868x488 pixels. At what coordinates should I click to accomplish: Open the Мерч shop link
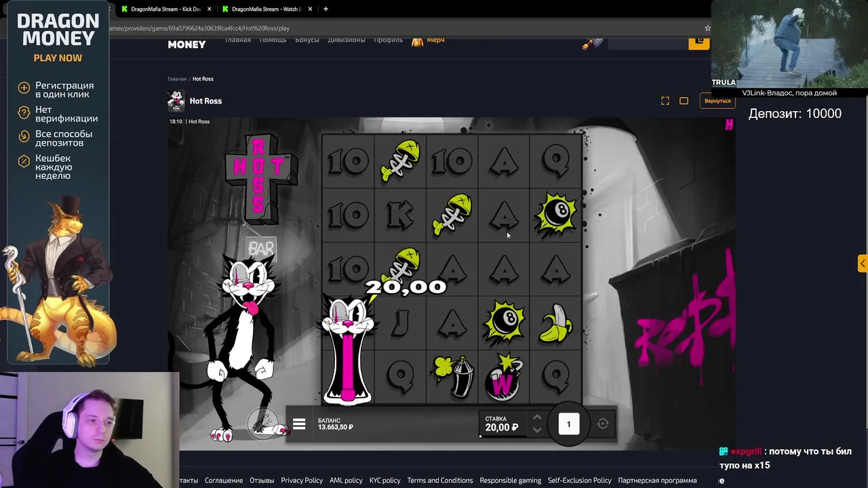pyautogui.click(x=428, y=40)
